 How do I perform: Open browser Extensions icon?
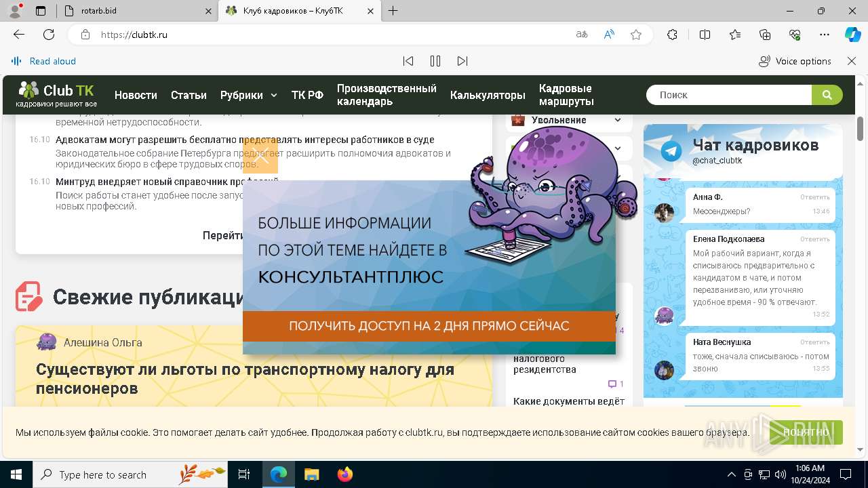[672, 35]
